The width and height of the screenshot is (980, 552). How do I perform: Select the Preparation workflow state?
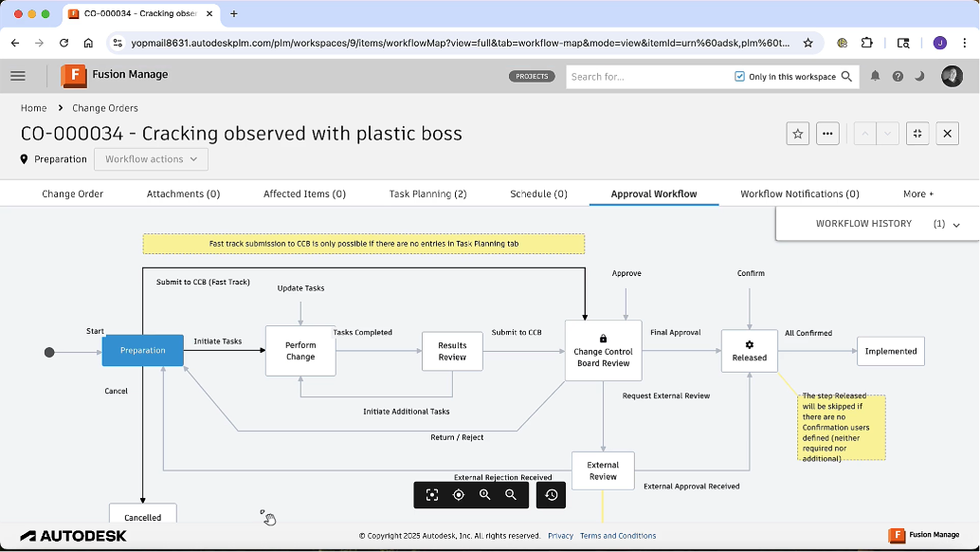point(143,351)
